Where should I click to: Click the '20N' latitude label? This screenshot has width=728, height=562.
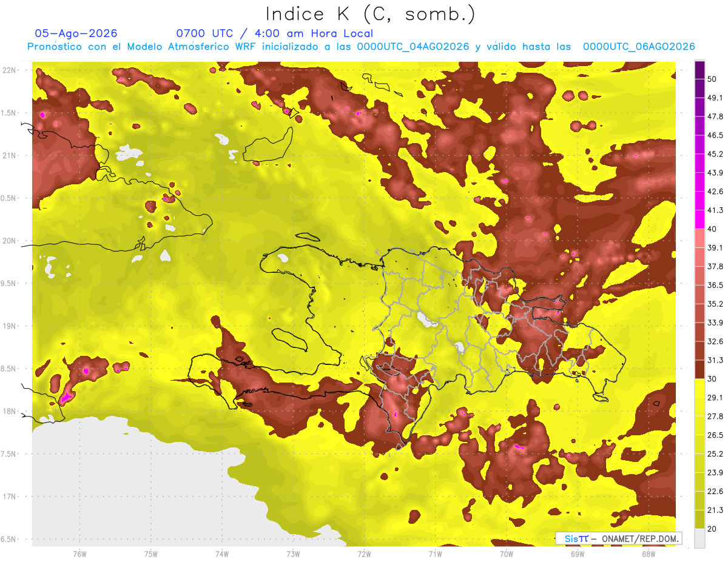pos(9,241)
